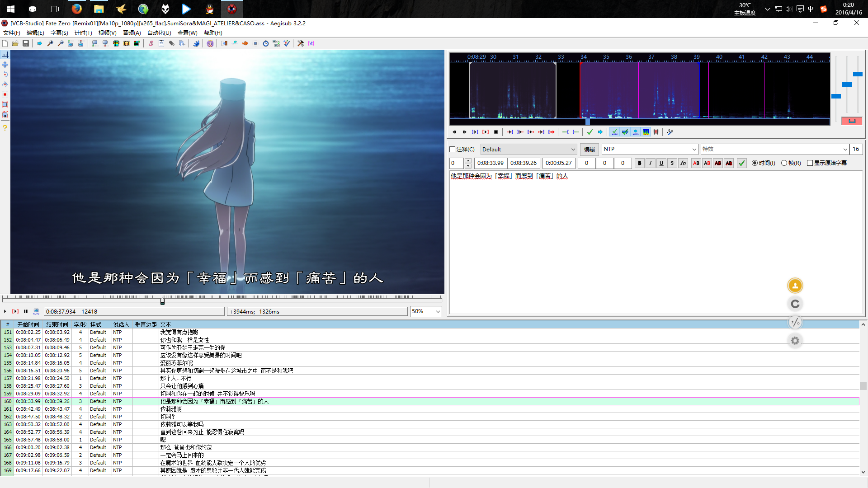Open Styling Assistant anime face icon

point(210,43)
